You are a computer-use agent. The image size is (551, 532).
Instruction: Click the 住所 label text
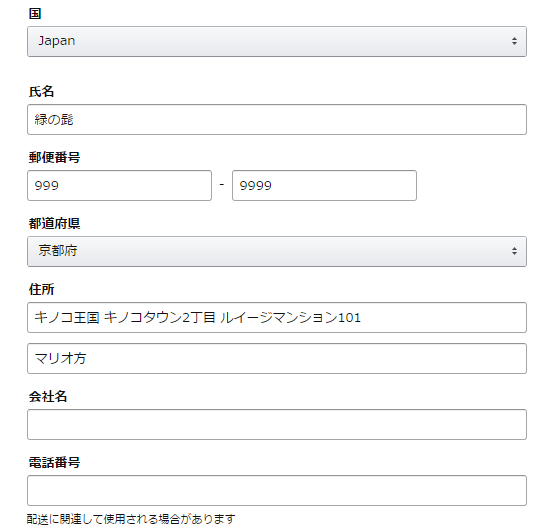coord(41,289)
